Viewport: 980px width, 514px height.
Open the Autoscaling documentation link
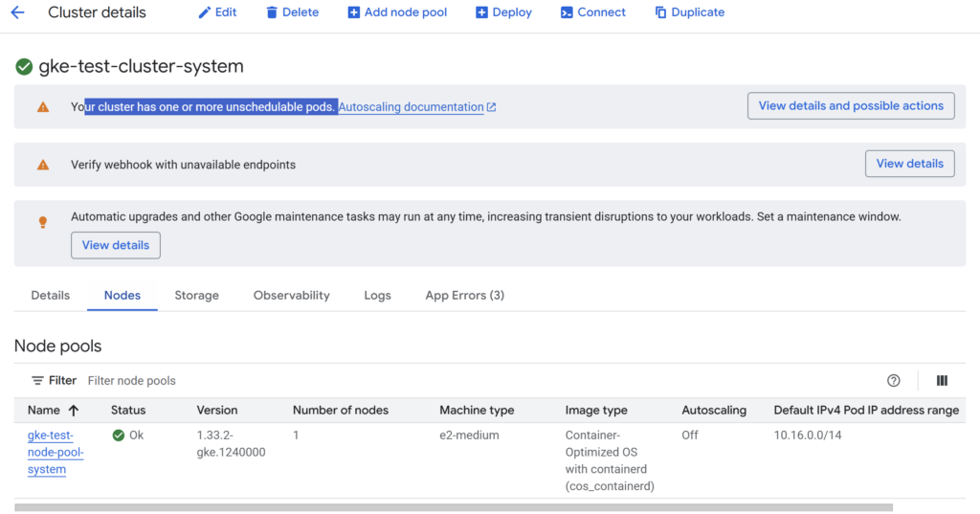[411, 107]
